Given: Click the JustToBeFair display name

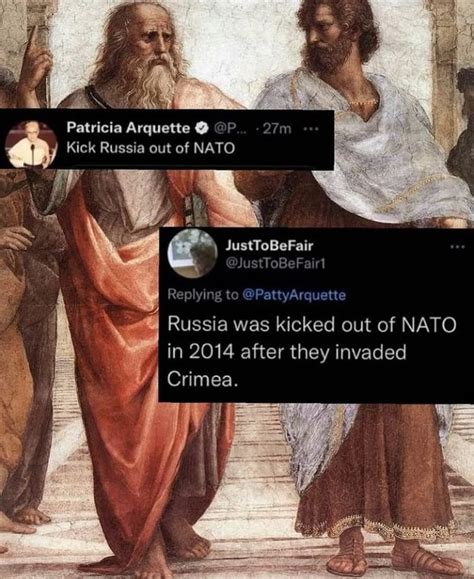Looking at the screenshot, I should pos(269,245).
